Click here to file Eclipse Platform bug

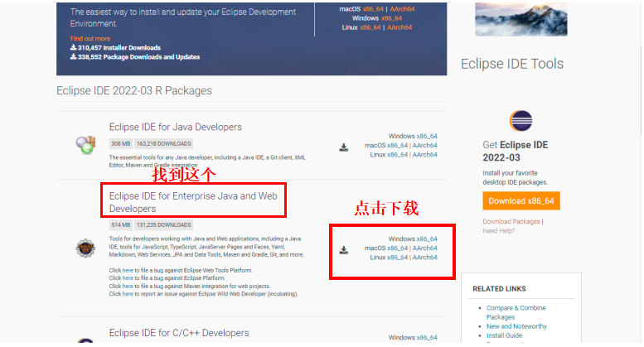pyautogui.click(x=128, y=278)
